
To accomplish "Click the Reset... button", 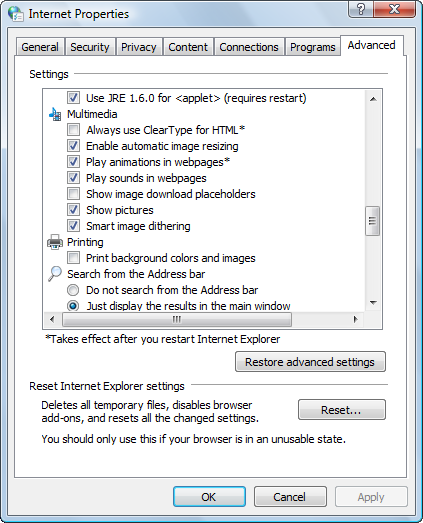I will 342,410.
